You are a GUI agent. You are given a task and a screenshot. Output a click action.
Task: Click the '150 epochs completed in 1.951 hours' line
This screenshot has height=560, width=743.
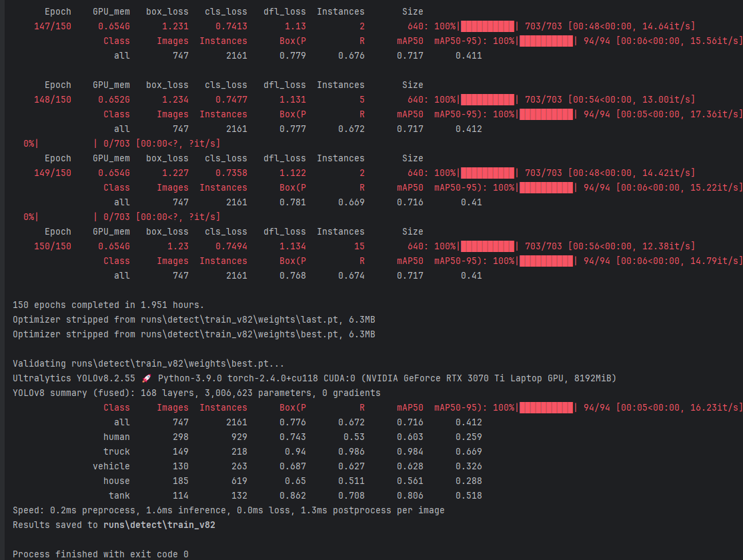108,305
